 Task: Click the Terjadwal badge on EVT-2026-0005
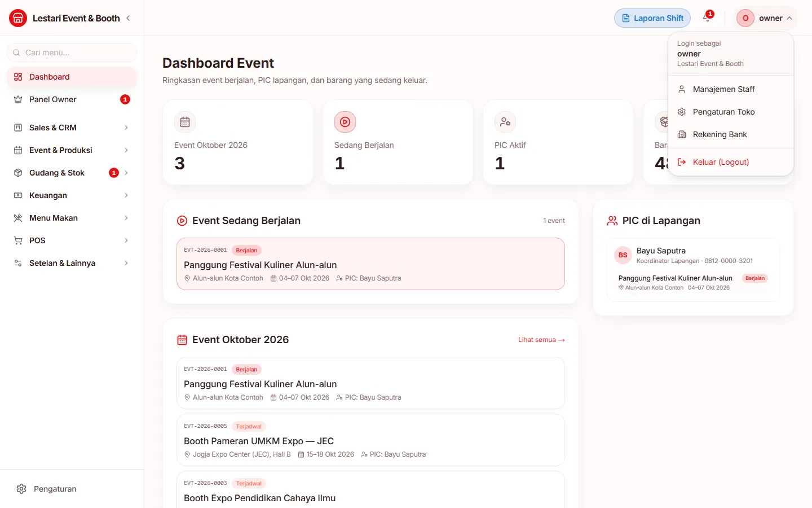[x=249, y=427]
